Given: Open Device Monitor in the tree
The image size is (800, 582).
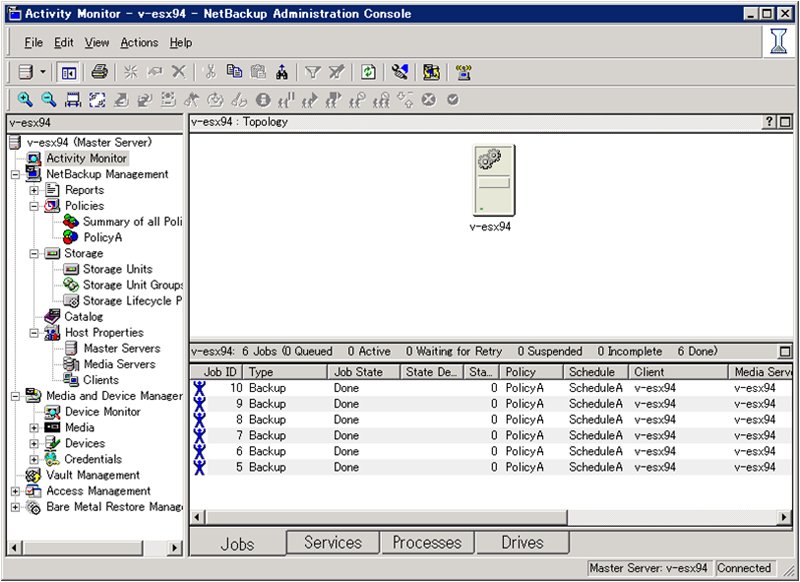Looking at the screenshot, I should 103,411.
